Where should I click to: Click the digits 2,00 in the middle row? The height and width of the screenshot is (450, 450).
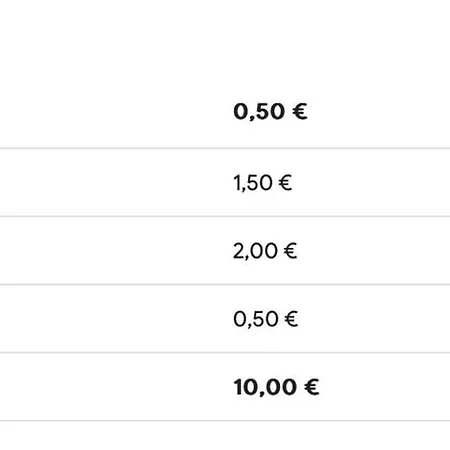255,251
